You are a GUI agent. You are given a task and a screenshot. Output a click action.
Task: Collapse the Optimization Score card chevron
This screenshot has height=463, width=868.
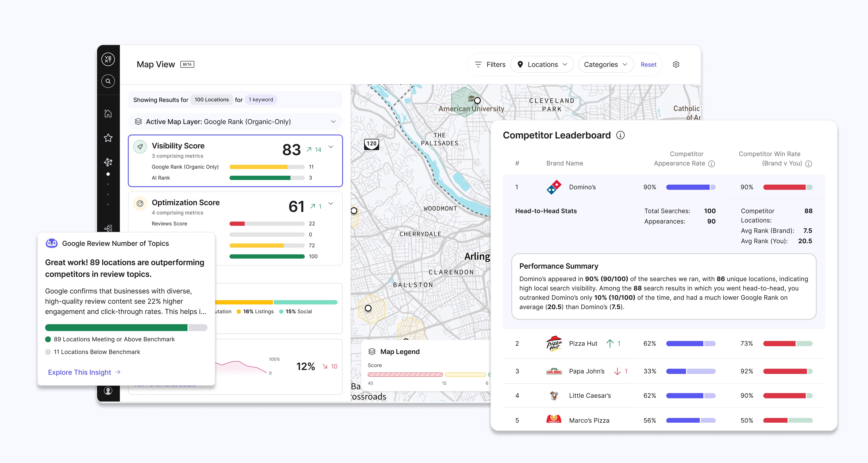[x=331, y=203]
